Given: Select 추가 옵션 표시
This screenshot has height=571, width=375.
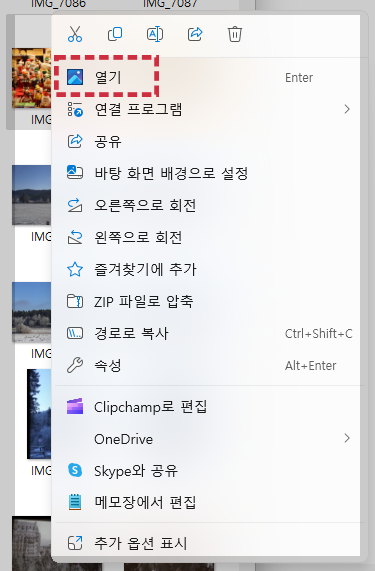Looking at the screenshot, I should click(208, 543).
